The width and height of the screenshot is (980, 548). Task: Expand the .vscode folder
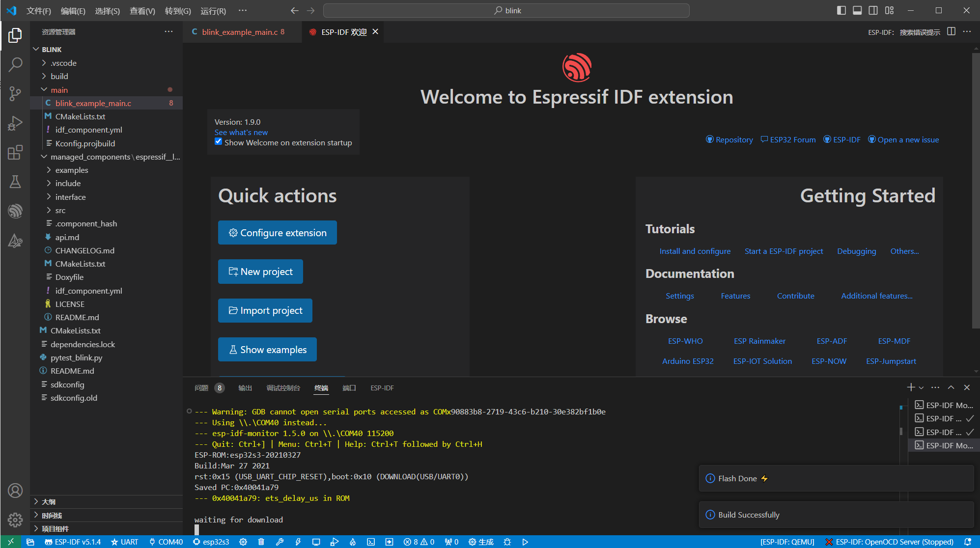tap(106, 63)
